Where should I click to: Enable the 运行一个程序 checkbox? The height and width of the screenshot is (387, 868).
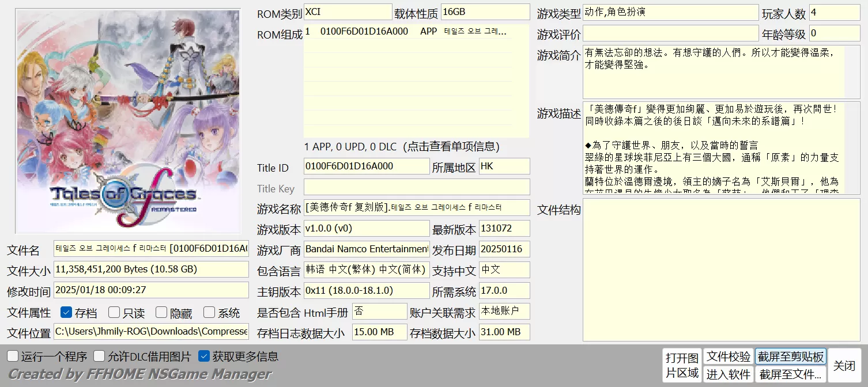coord(13,356)
